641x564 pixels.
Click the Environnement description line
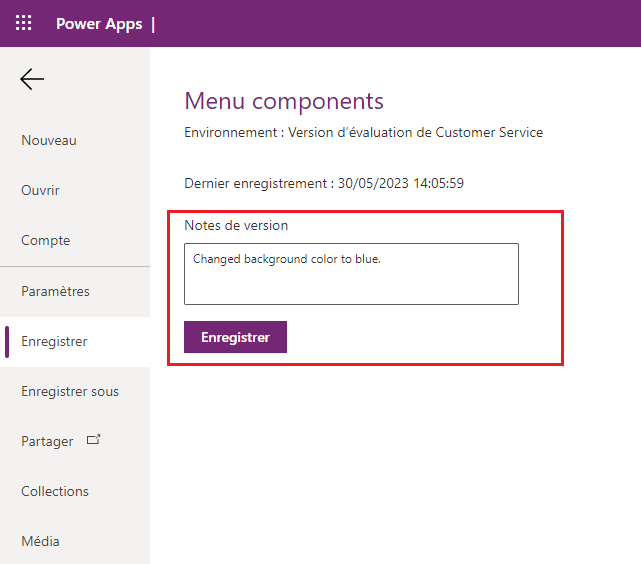[364, 132]
